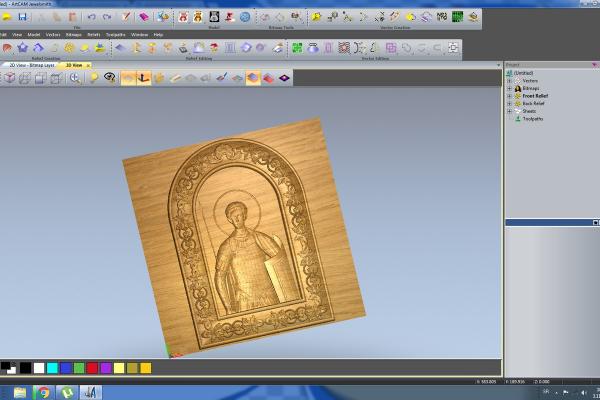600x400 pixels.
Task: Click the first teddy bear Model icon
Action: pyautogui.click(x=182, y=17)
